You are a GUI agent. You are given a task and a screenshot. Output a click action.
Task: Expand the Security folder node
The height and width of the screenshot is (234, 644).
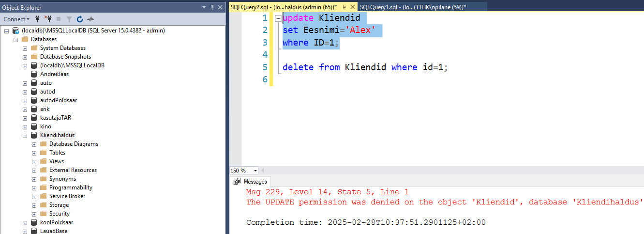pyautogui.click(x=34, y=214)
